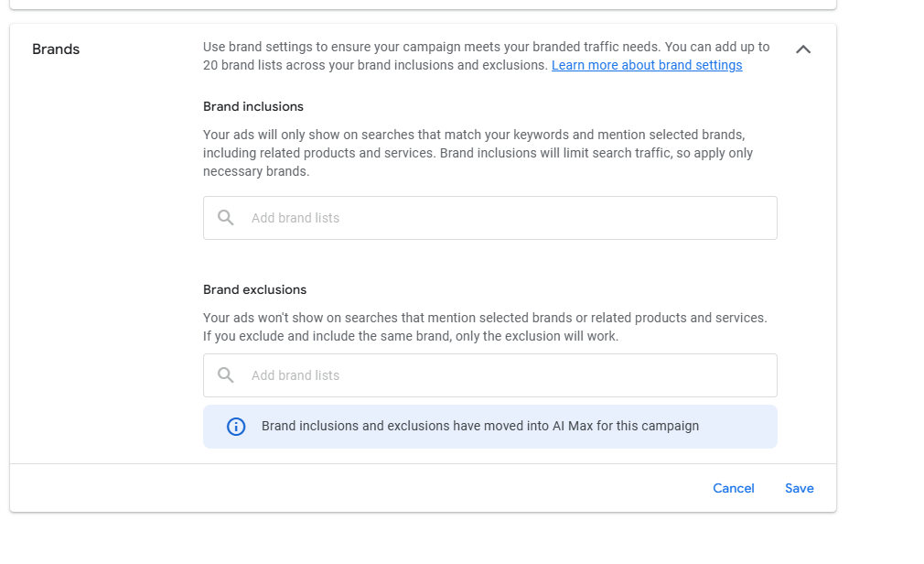Collapse the Brands section chevron

(802, 49)
